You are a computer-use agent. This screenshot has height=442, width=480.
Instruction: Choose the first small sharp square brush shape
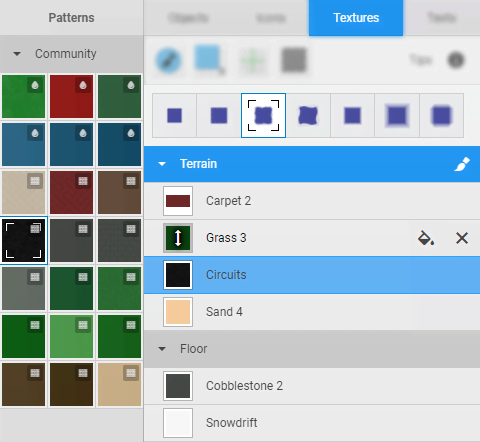point(174,115)
